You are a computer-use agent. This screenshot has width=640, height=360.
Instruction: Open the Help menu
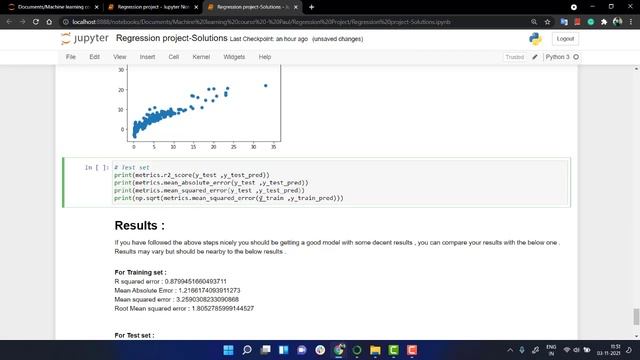[265, 57]
